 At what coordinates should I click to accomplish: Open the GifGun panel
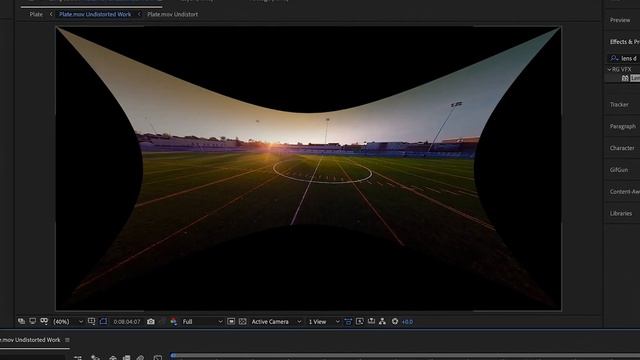[x=619, y=170]
